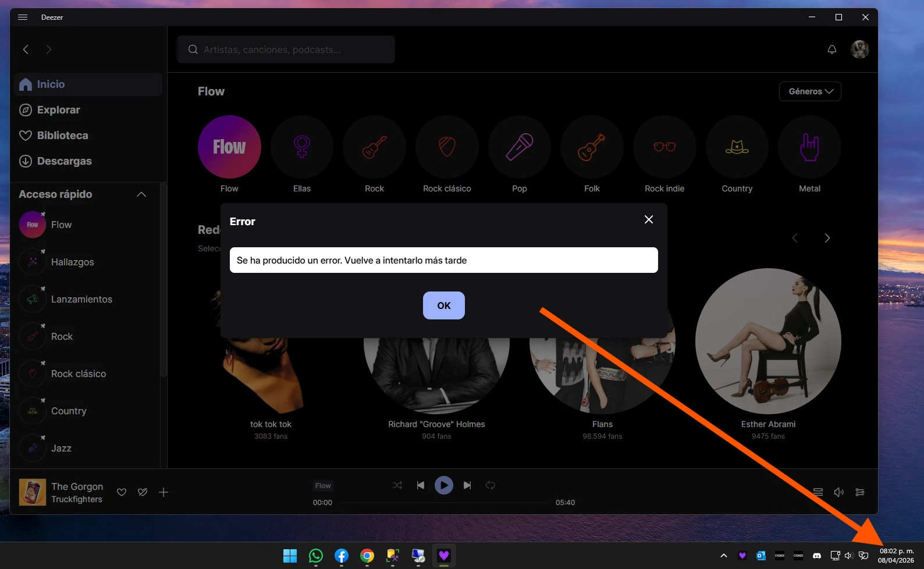The width and height of the screenshot is (924, 569).
Task: Toggle repeat mode
Action: coord(491,485)
